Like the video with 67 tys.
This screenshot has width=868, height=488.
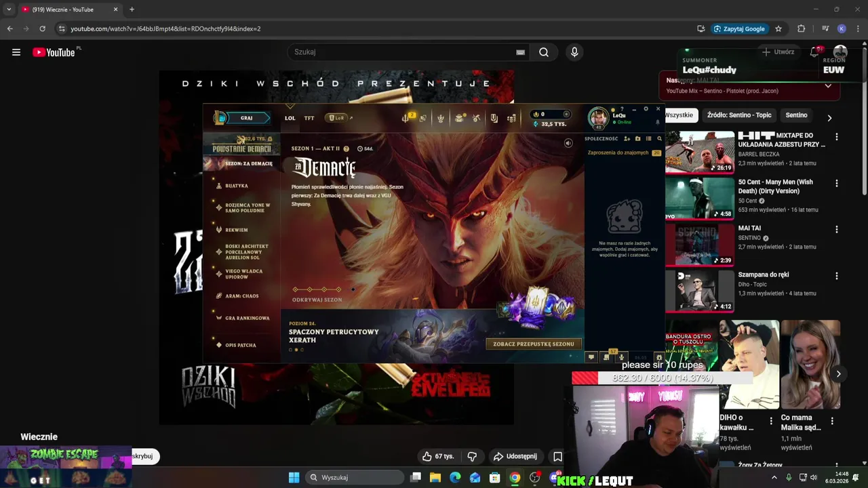(437, 456)
